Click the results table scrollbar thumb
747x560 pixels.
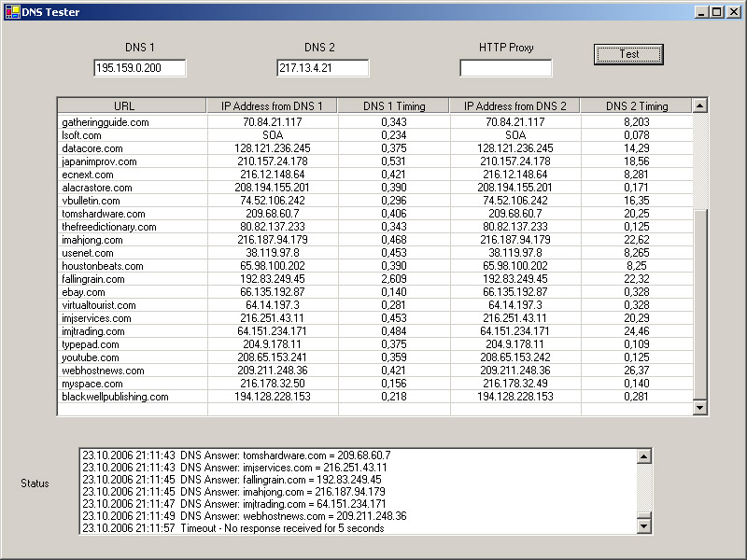(x=699, y=305)
